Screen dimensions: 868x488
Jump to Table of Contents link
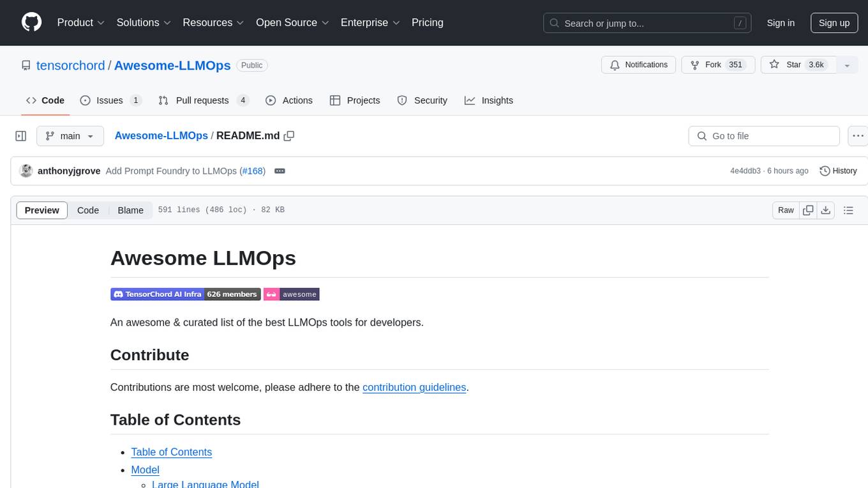pyautogui.click(x=172, y=452)
